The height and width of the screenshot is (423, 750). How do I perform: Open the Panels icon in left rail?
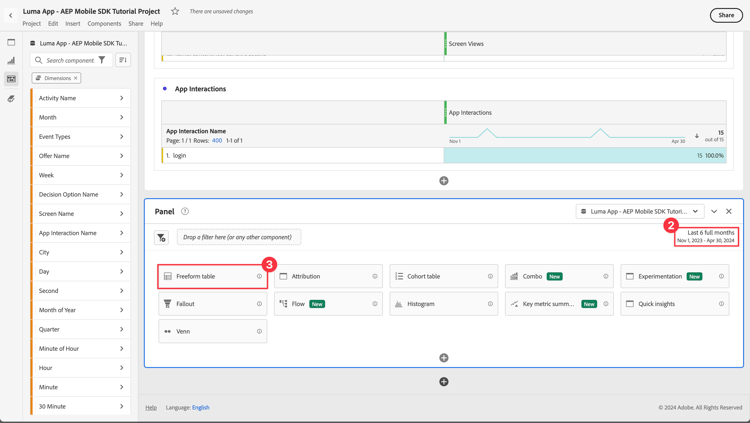point(11,42)
